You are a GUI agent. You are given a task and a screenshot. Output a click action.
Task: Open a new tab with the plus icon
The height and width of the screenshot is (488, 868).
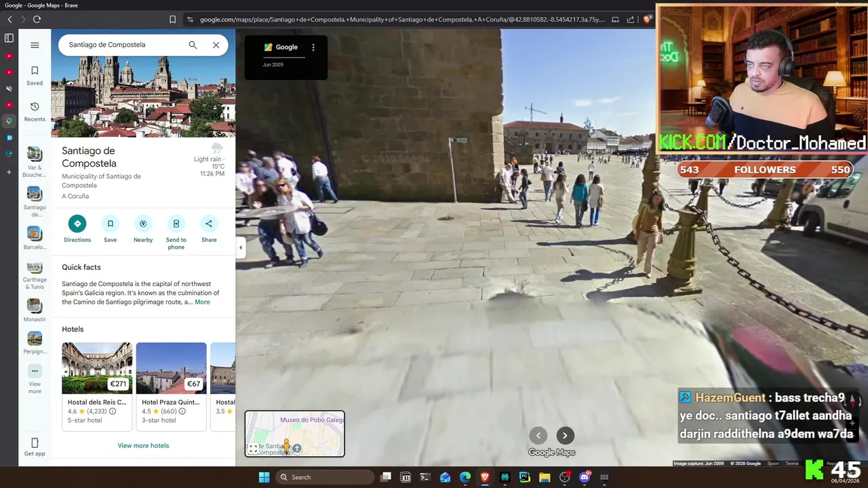point(9,172)
